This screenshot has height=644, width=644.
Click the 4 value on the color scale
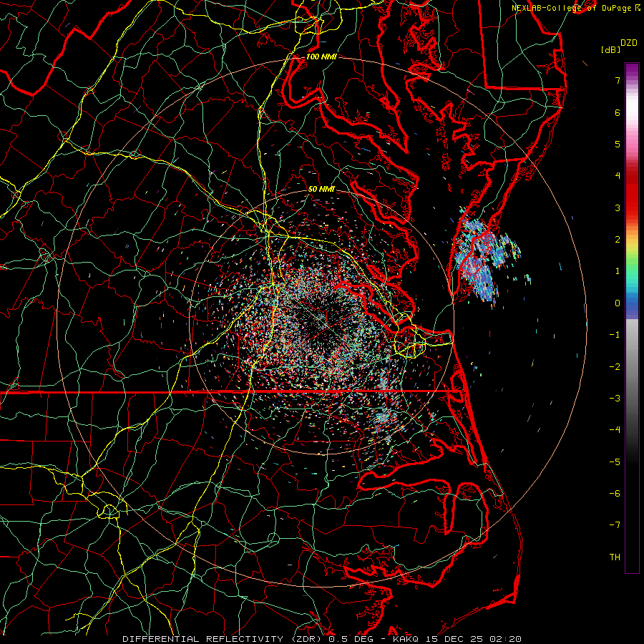coord(618,176)
